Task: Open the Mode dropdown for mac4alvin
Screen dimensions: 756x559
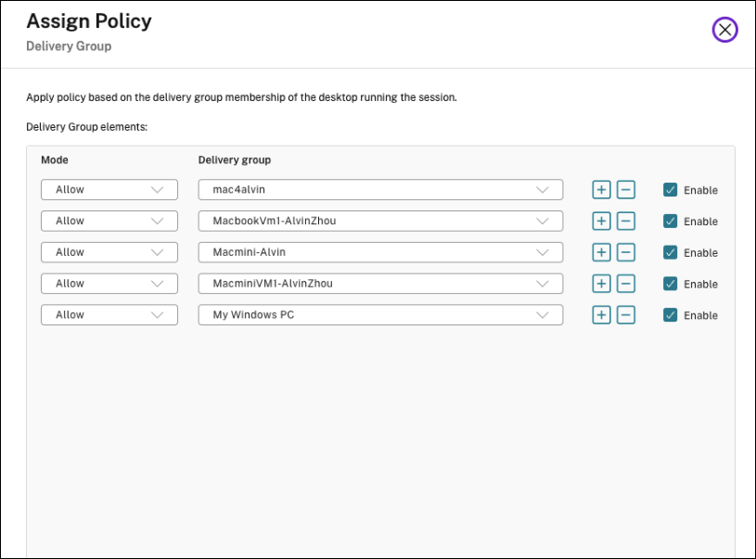Action: click(x=109, y=190)
